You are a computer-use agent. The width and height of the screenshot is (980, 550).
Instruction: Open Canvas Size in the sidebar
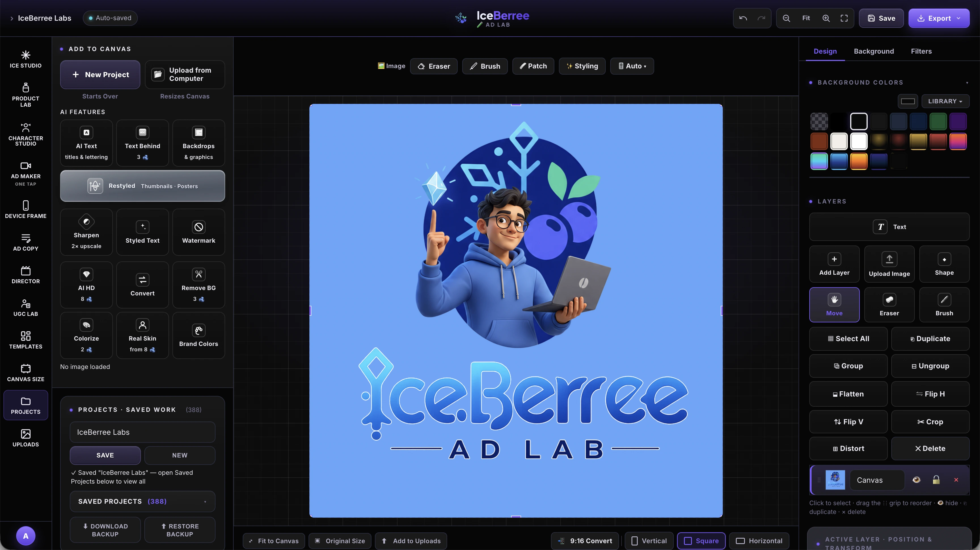click(26, 373)
